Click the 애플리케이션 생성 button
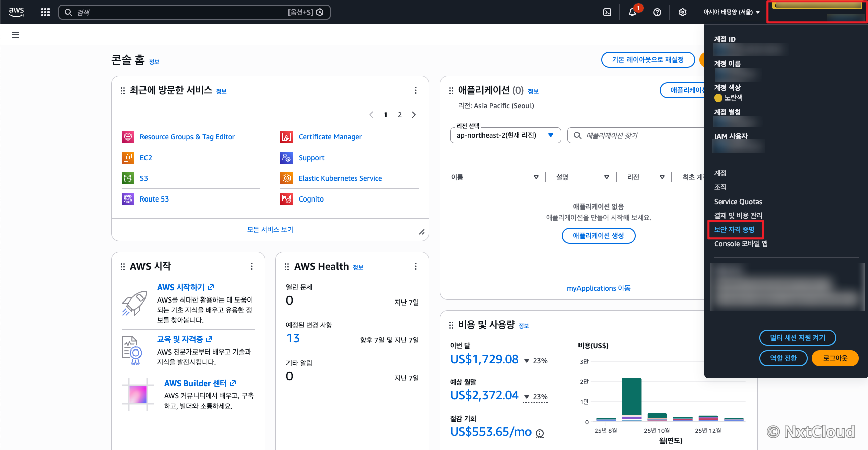Viewport: 868px width, 450px height. point(599,236)
